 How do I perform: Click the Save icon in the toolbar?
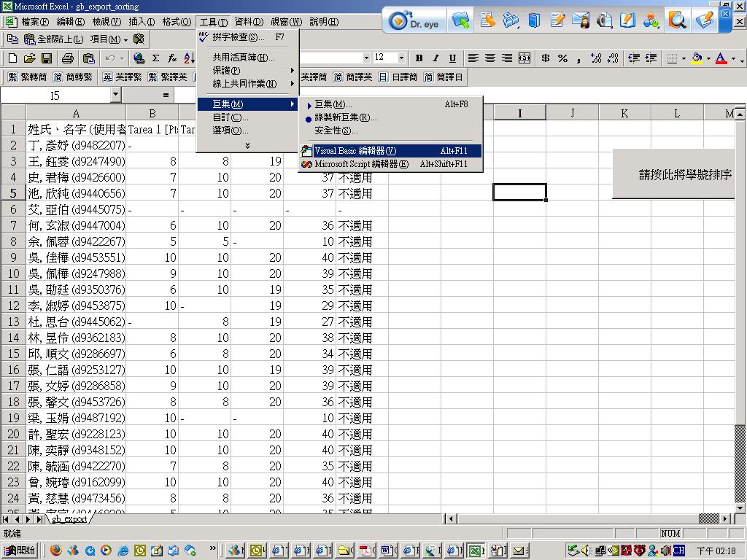click(x=46, y=58)
